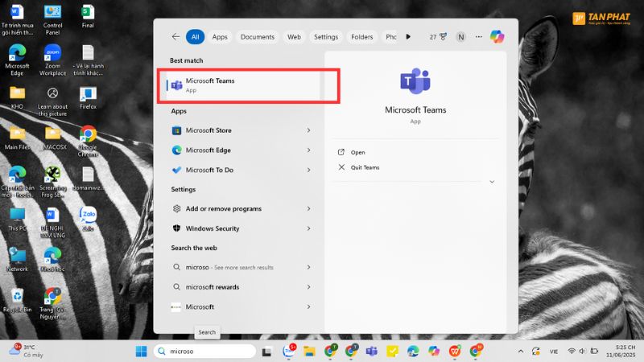Image resolution: width=644 pixels, height=362 pixels.
Task: Open the three-dot more options menu
Action: (479, 37)
